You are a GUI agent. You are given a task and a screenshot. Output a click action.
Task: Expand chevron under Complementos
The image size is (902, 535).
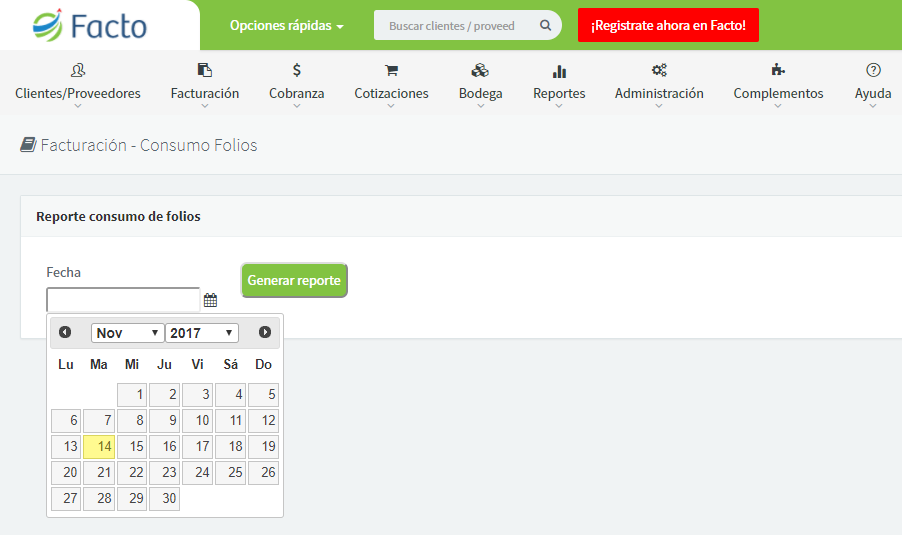coord(778,106)
